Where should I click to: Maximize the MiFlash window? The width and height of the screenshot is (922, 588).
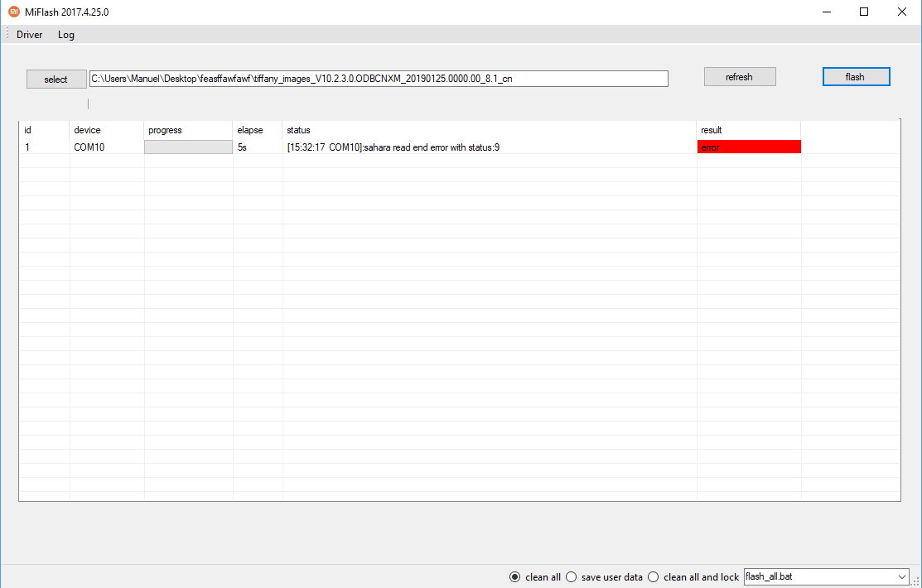click(x=864, y=12)
